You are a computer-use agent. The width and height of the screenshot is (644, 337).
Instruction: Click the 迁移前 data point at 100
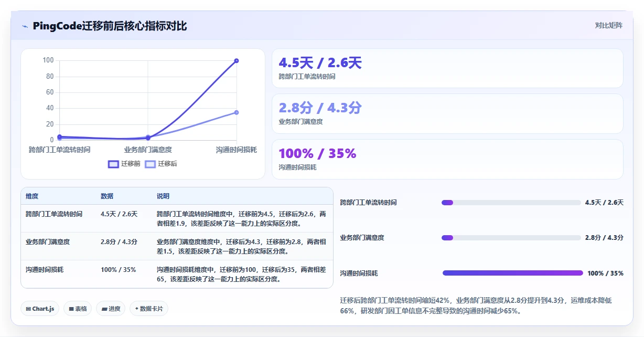237,61
